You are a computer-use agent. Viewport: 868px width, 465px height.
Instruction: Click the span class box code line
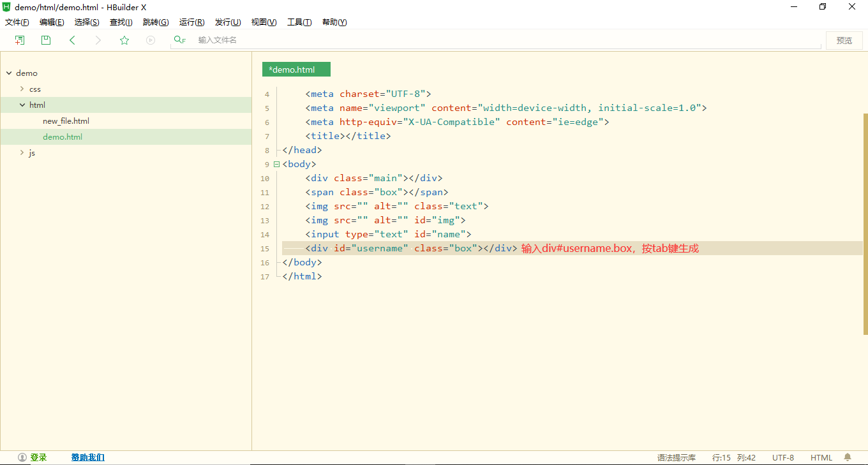pos(377,192)
